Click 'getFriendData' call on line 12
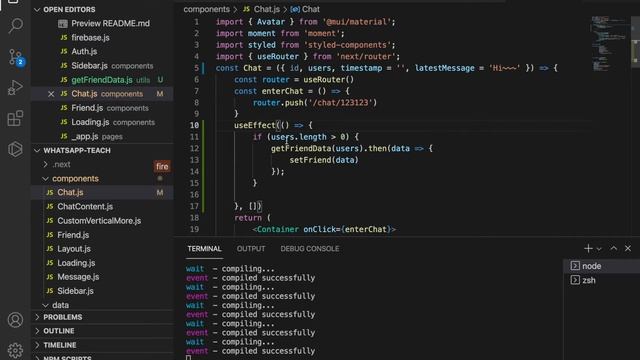 (301, 149)
